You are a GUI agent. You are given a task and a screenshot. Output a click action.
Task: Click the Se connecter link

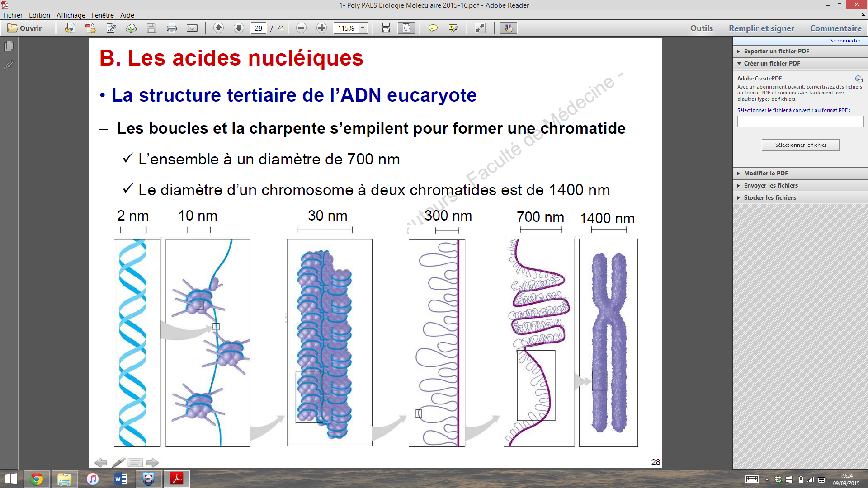click(x=845, y=41)
